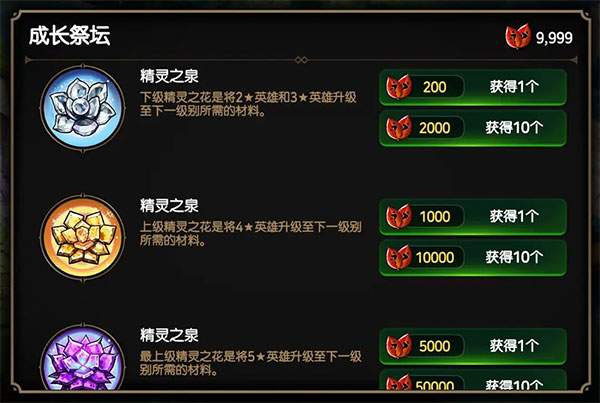Click the leaf icon on the 200 button
Viewport: 600px width, 403px height.
(399, 87)
